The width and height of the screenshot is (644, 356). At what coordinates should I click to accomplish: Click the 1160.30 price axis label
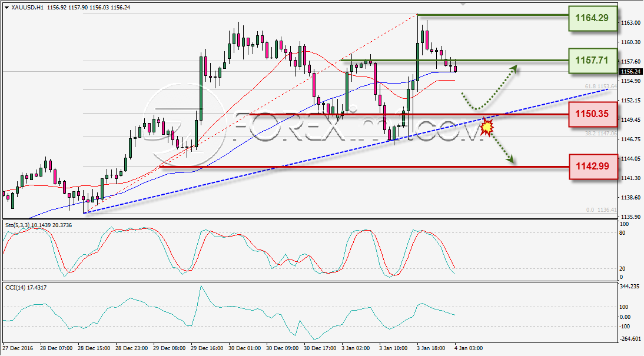click(x=630, y=42)
